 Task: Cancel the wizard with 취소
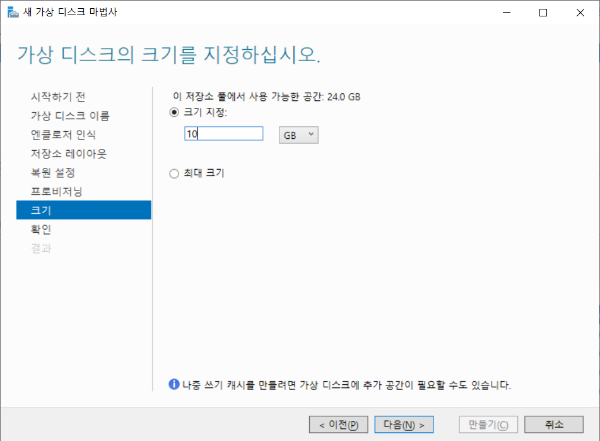[554, 425]
